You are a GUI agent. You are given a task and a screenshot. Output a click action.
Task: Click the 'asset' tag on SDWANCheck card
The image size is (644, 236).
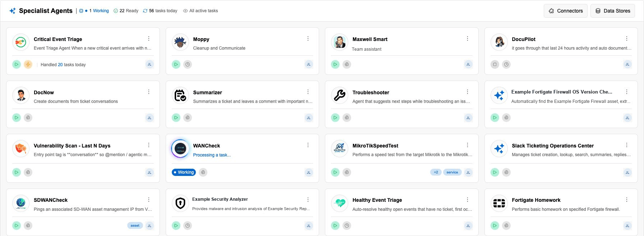pos(135,226)
